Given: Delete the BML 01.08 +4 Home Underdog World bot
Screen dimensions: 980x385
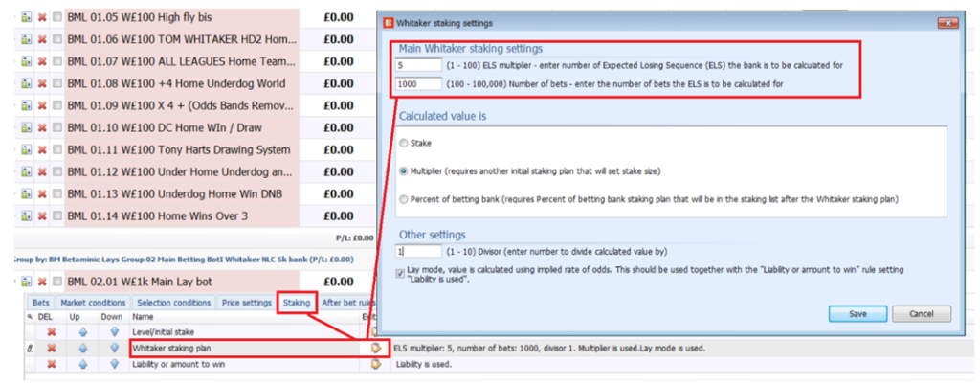Looking at the screenshot, I should coord(42,83).
